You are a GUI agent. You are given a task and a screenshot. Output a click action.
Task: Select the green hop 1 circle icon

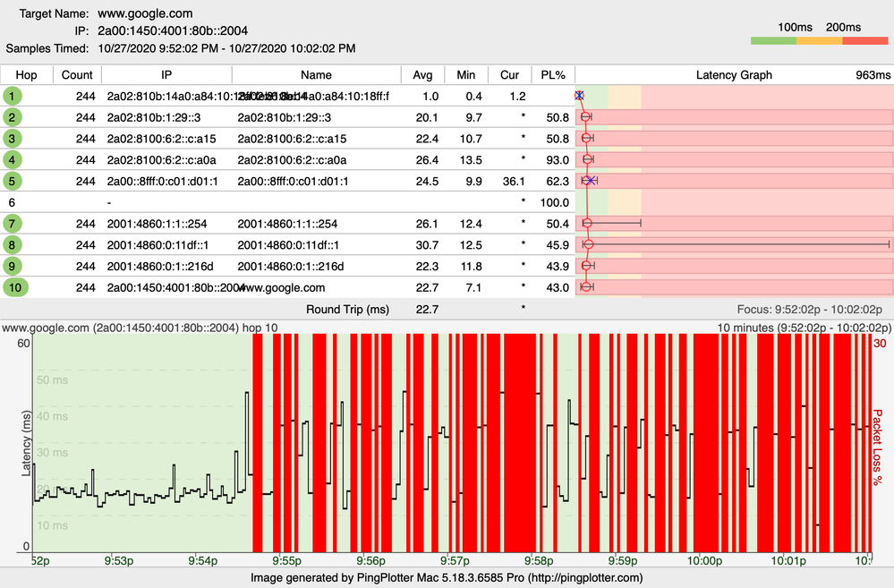click(12, 96)
